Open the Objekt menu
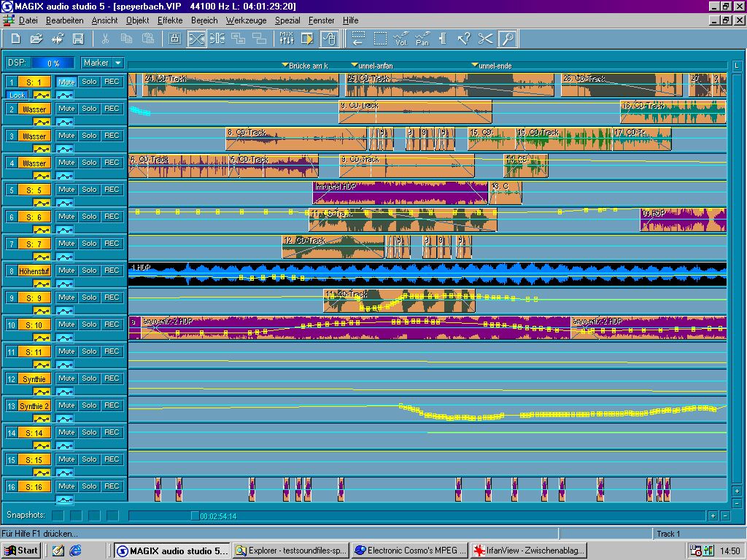 [x=137, y=20]
